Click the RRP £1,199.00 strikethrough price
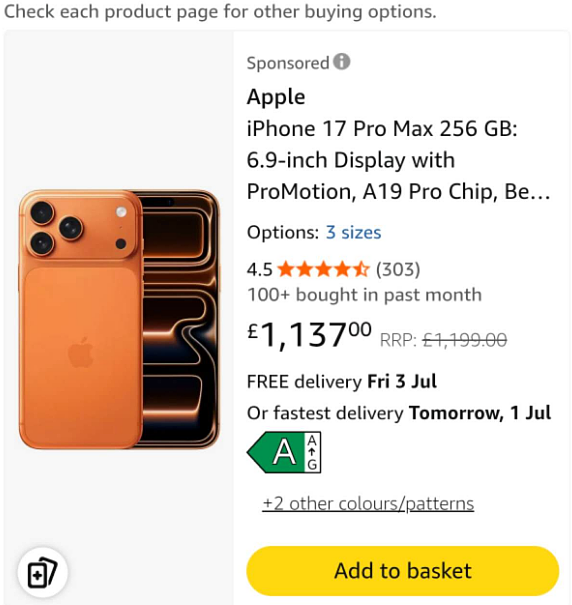Image resolution: width=572 pixels, height=605 pixels. 443,340
